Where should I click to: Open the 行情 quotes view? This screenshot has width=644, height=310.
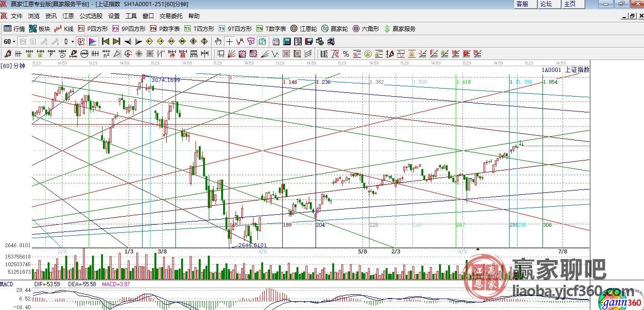click(14, 29)
